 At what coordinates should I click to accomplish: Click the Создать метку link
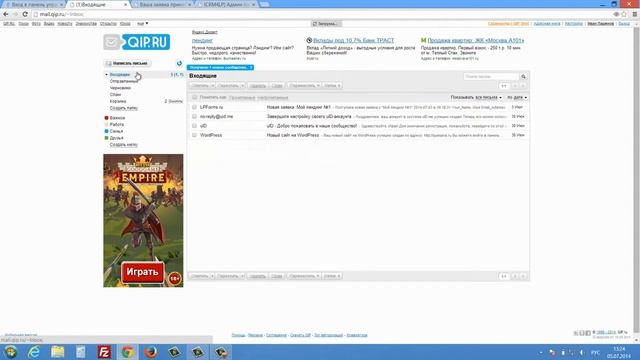[123, 144]
